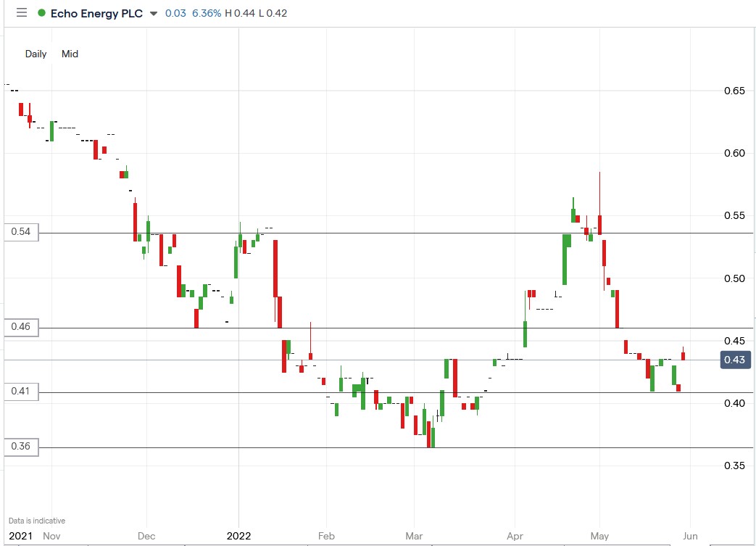Viewport: 756px width, 546px height.
Task: Click the Feb label on time axis
Action: 326,536
